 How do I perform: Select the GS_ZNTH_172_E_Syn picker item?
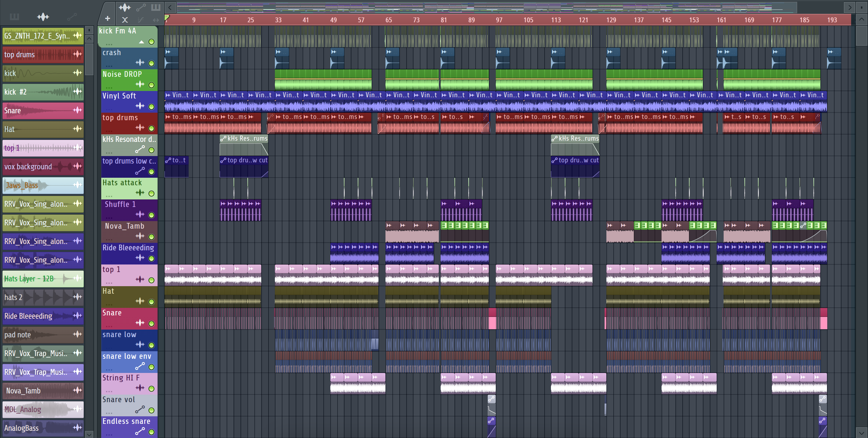coord(43,36)
